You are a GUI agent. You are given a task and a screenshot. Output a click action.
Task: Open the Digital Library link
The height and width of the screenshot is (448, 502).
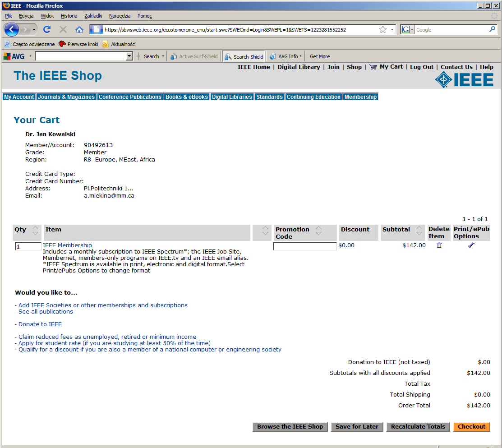pyautogui.click(x=299, y=67)
